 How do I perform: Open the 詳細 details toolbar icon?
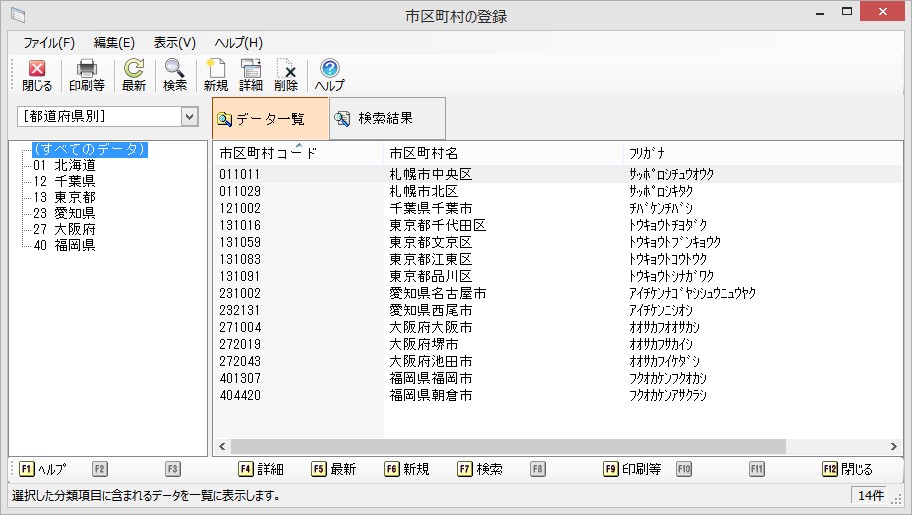251,75
